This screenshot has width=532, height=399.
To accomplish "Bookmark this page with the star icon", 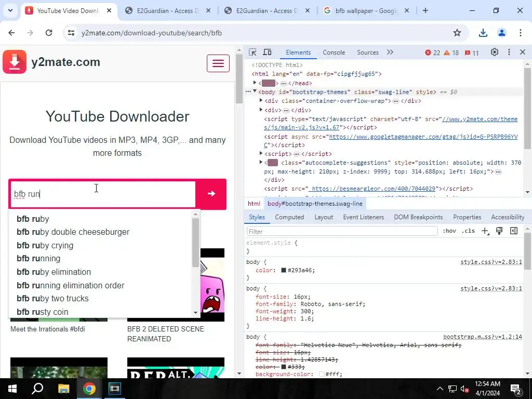I will [x=457, y=33].
